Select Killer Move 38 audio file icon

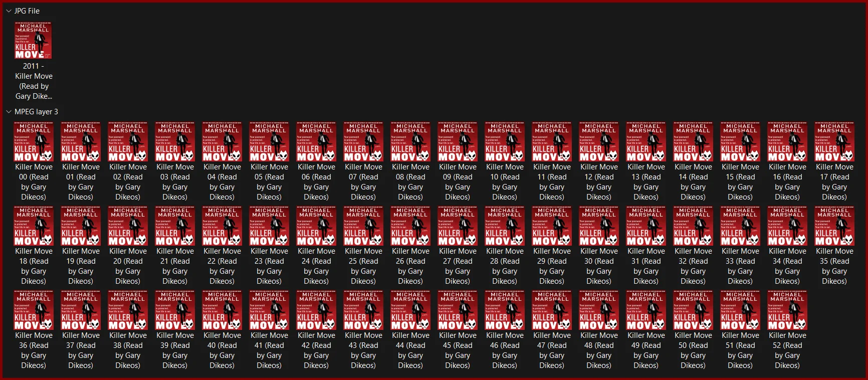[x=128, y=310]
